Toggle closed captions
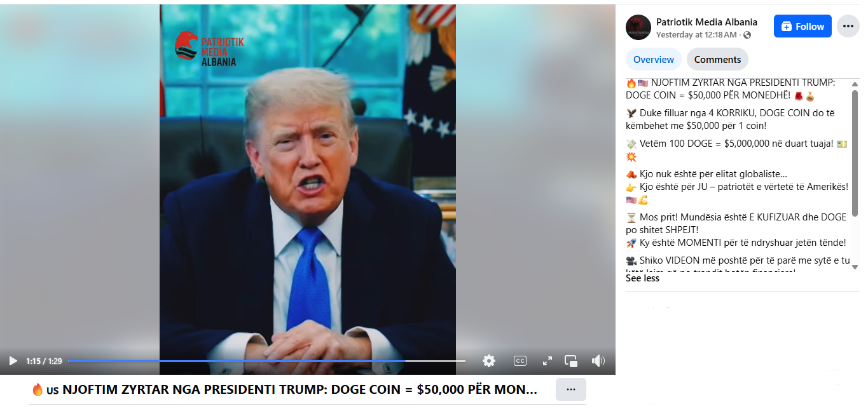The width and height of the screenshot is (868, 411). point(520,361)
